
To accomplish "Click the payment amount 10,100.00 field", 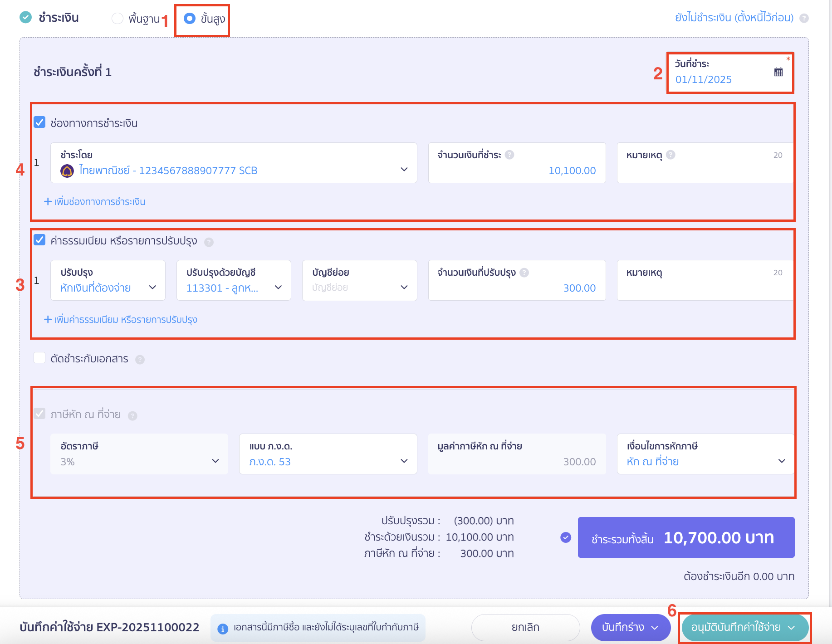I will pos(517,170).
